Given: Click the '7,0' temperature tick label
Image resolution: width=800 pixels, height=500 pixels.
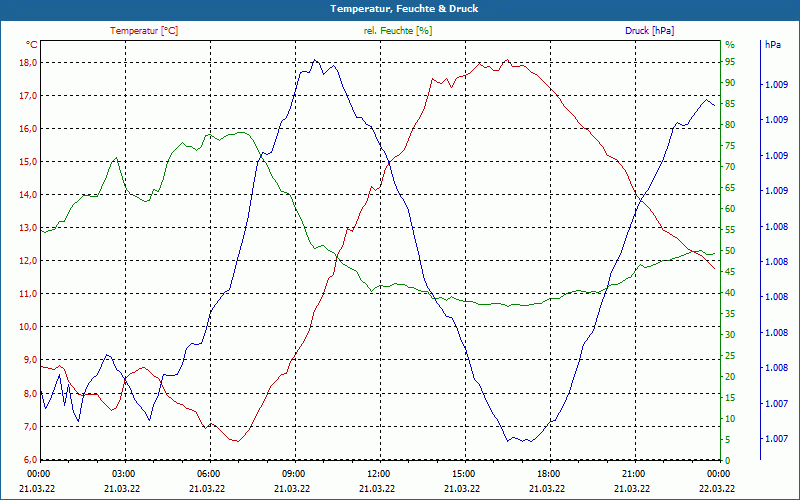Looking at the screenshot, I should tap(30, 427).
